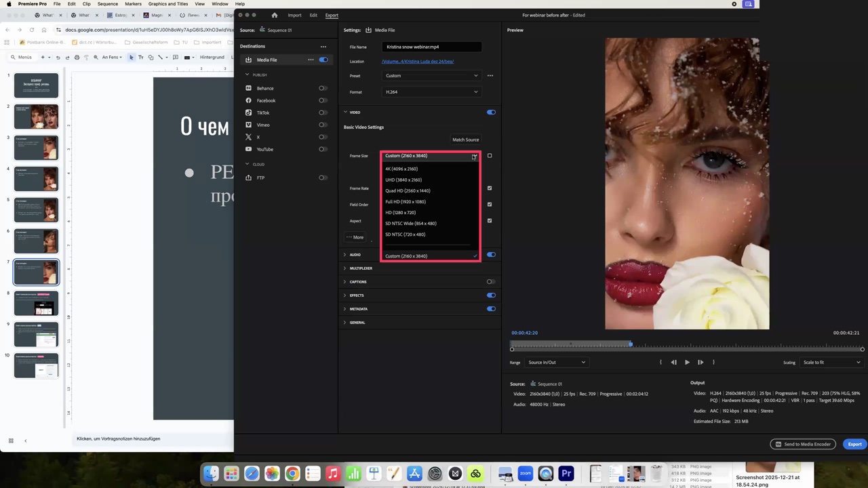Open Premiere Pro from the Dock
The image size is (868, 488).
pos(566,473)
